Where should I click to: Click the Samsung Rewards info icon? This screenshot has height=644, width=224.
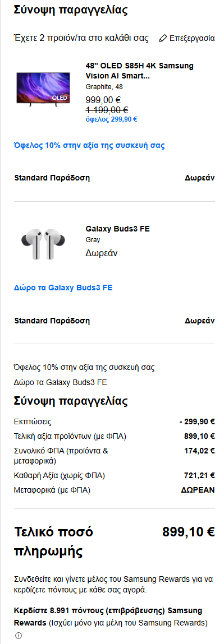click(x=18, y=636)
